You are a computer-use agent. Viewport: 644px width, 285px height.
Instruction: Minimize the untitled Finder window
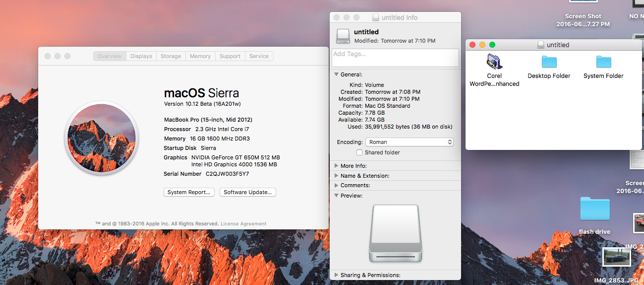(x=482, y=45)
